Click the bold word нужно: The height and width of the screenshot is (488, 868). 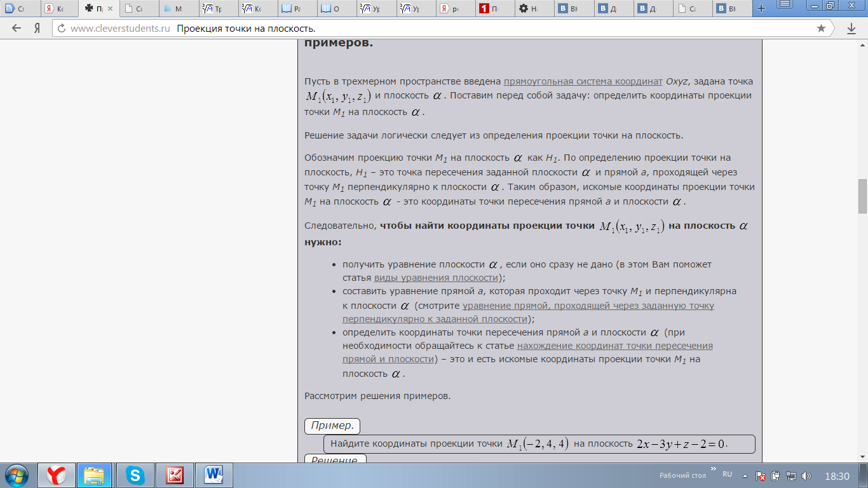323,242
